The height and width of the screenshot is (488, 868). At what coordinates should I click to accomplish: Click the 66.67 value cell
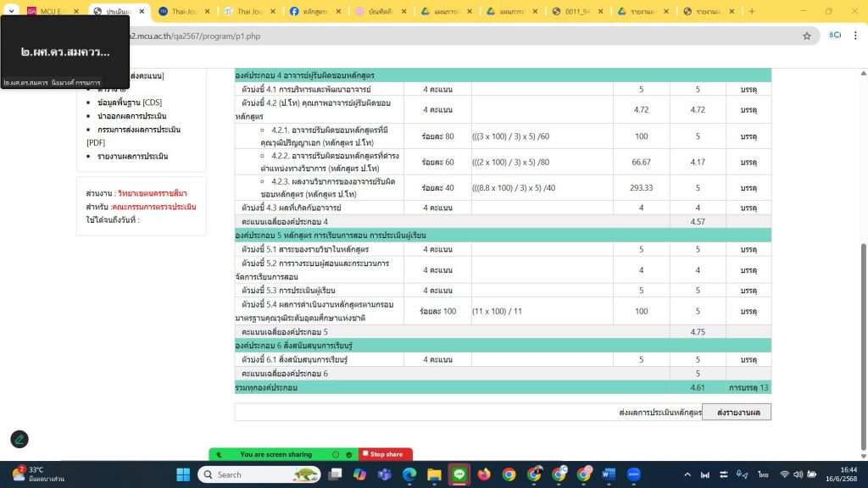641,162
